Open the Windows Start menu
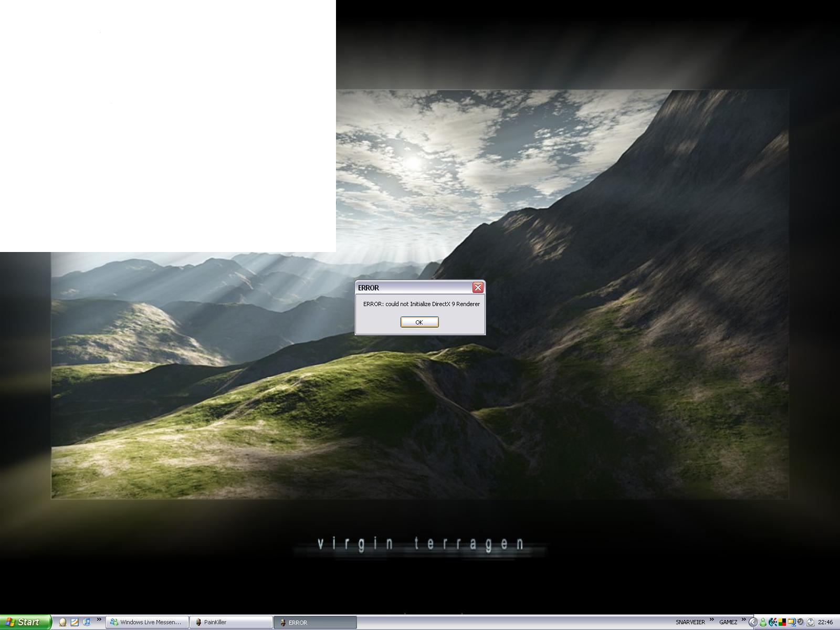This screenshot has width=840, height=630. (x=26, y=622)
